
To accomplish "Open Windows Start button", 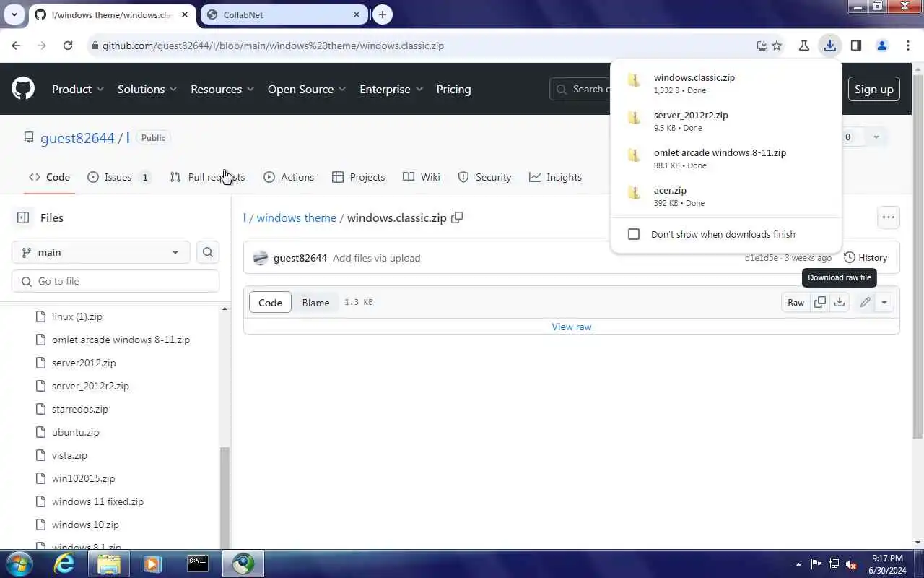I will point(19,564).
